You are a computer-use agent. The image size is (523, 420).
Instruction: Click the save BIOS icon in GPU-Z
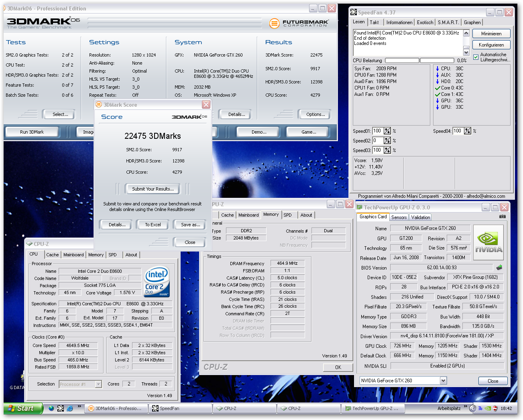click(499, 267)
